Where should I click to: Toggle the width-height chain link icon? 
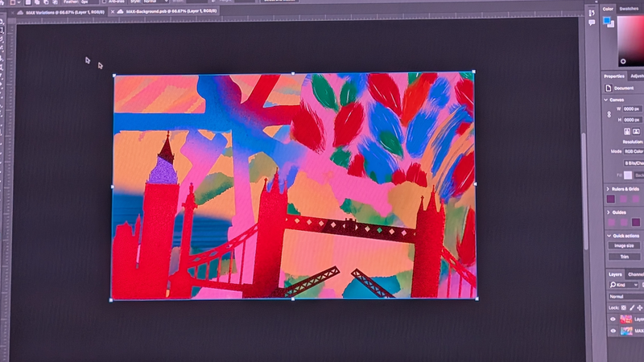tap(609, 114)
